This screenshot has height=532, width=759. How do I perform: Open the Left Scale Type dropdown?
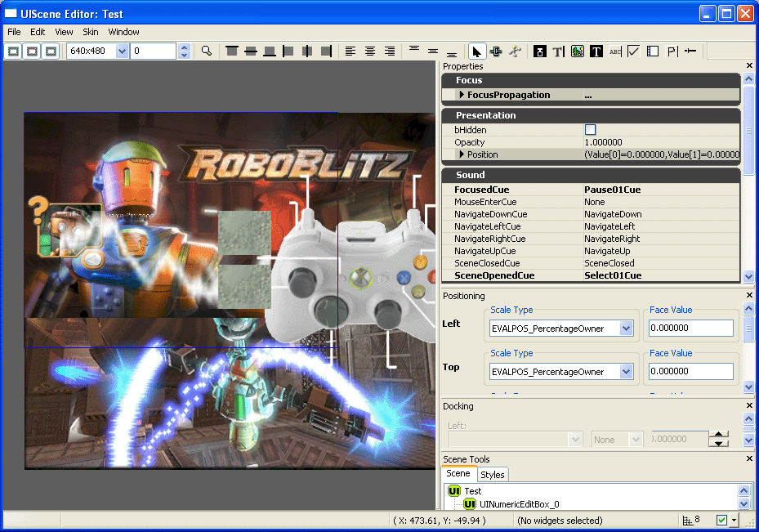(x=627, y=329)
